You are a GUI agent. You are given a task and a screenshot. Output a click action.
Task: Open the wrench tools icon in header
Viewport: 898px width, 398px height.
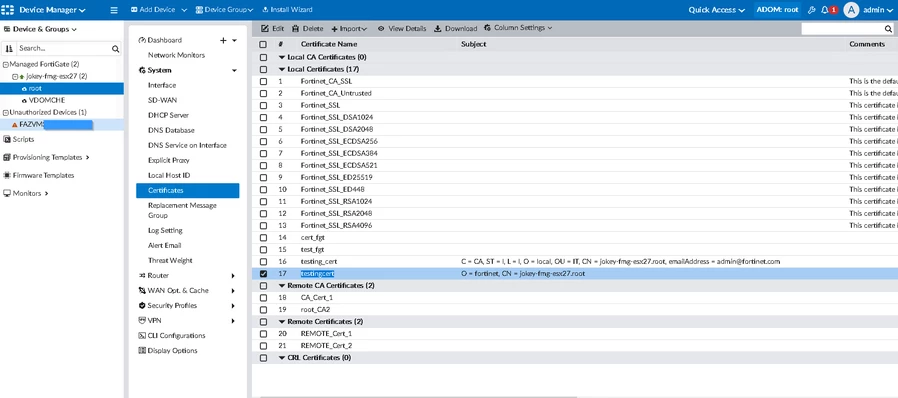pos(811,10)
